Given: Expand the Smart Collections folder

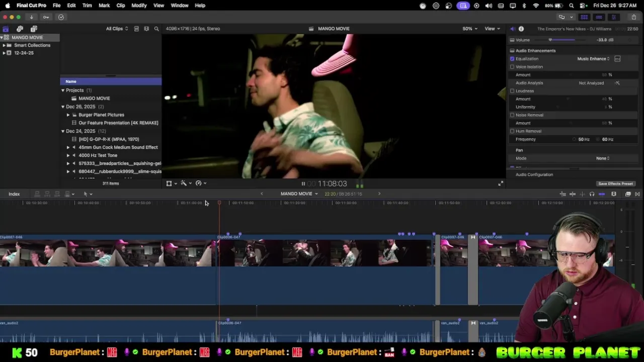Looking at the screenshot, I should [x=4, y=45].
